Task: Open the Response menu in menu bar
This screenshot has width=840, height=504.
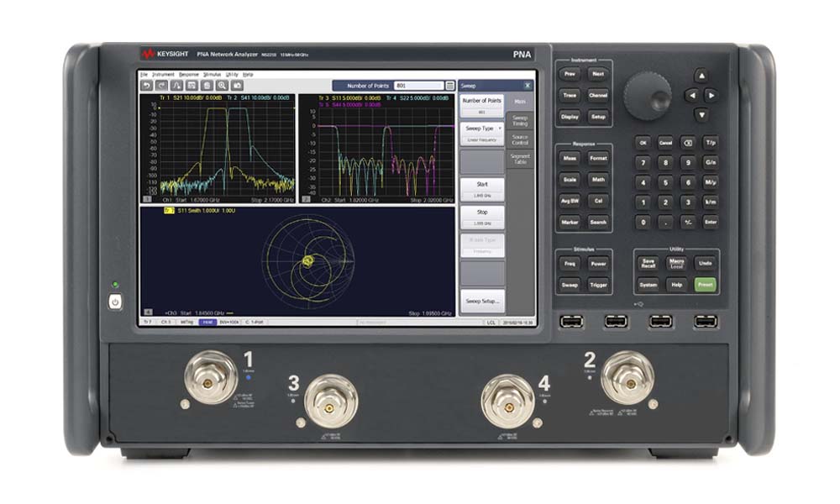Action: point(188,75)
